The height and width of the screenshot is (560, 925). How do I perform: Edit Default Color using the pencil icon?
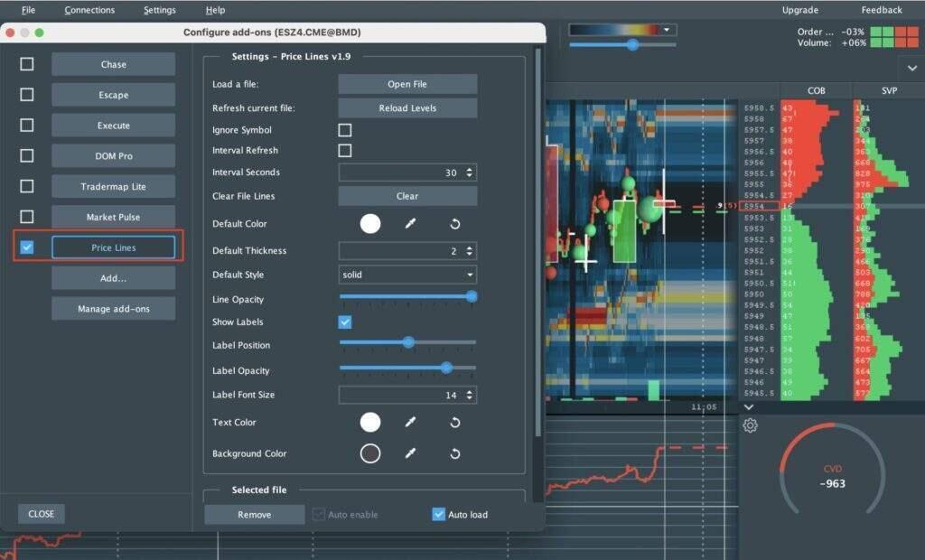411,223
